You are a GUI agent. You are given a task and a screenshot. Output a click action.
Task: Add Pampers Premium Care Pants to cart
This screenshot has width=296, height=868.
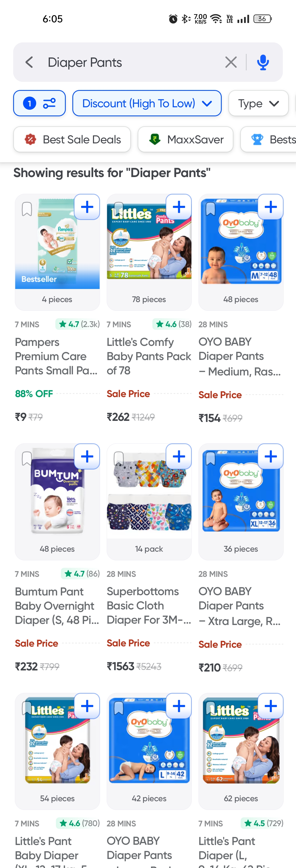click(x=87, y=207)
